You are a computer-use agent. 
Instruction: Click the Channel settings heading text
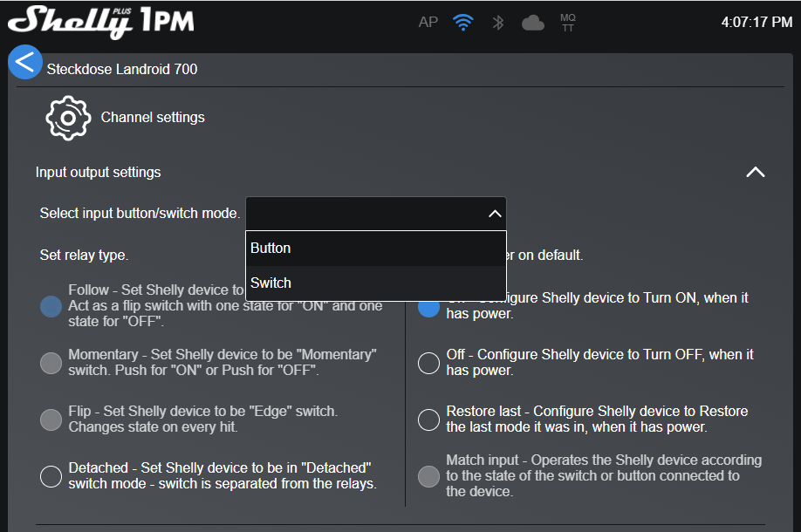pos(153,118)
